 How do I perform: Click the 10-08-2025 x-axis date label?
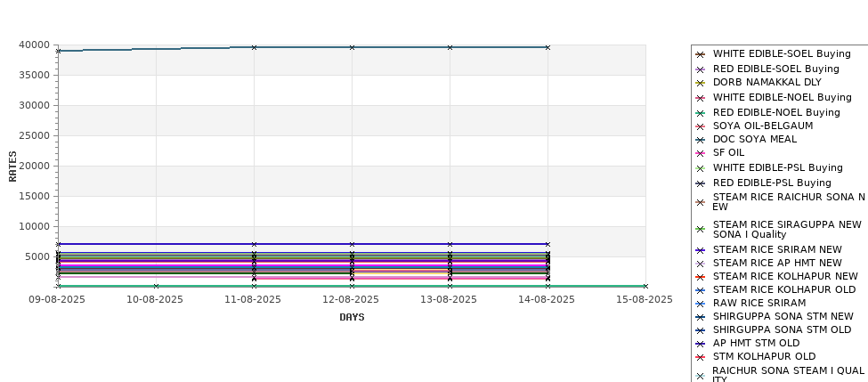(x=155, y=299)
